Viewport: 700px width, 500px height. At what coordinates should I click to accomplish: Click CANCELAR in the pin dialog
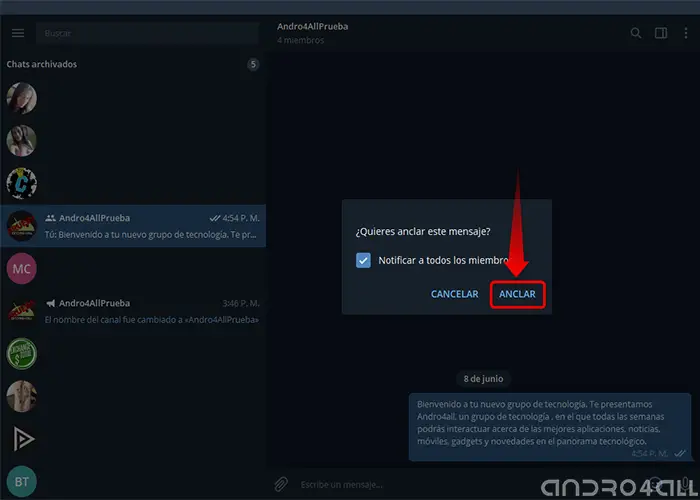(x=454, y=294)
